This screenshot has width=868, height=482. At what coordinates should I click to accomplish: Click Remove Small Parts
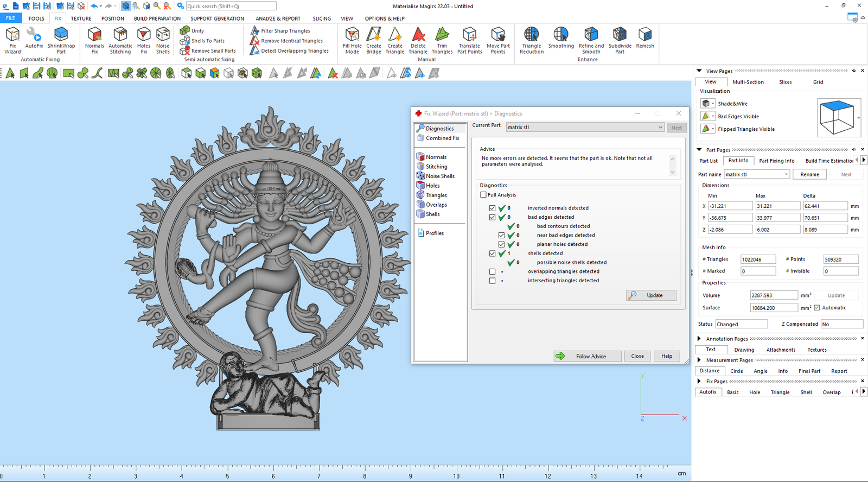[x=208, y=50]
